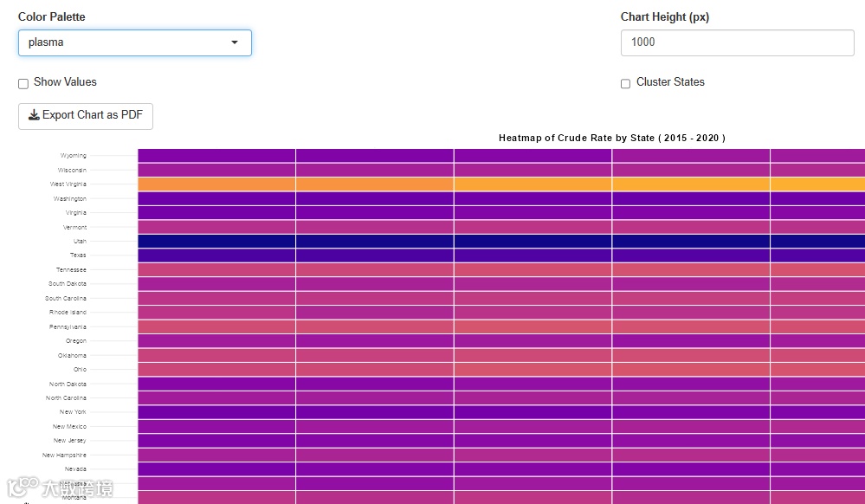Viewport: 865px width, 504px height.
Task: Click the third-column Tennessee heatmap cell
Action: (533, 269)
